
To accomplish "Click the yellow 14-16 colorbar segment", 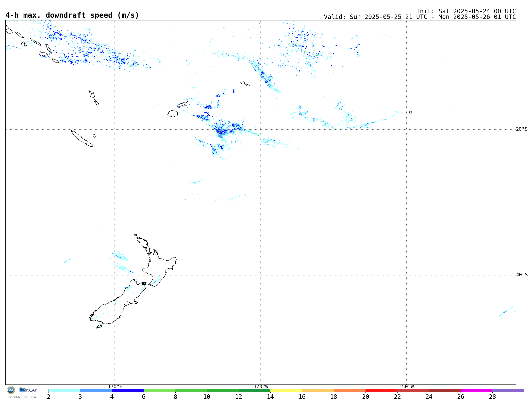I will tap(286, 391).
